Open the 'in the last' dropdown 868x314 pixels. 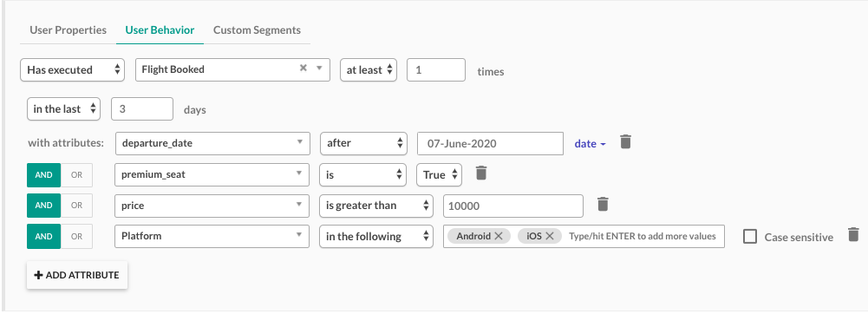(63, 109)
